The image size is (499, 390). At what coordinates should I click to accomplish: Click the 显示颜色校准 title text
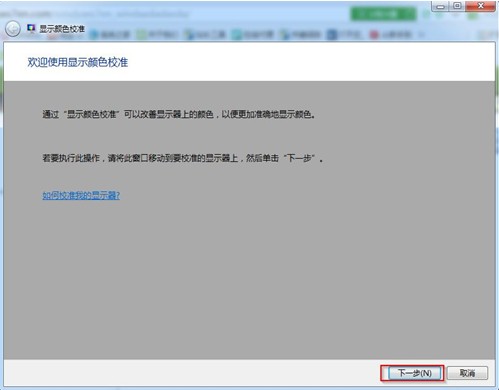pyautogui.click(x=62, y=29)
